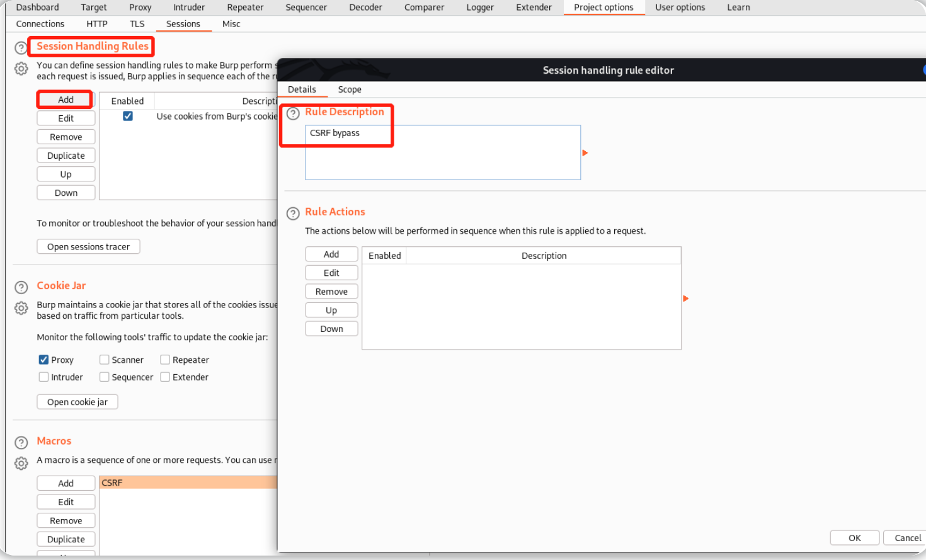Edit the selected session handling rule
926x560 pixels.
(x=66, y=118)
